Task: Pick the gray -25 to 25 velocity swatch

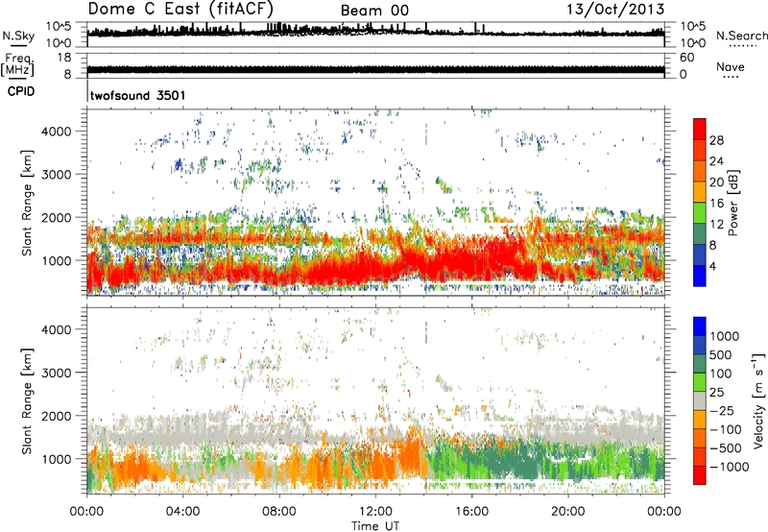Action: tap(700, 401)
